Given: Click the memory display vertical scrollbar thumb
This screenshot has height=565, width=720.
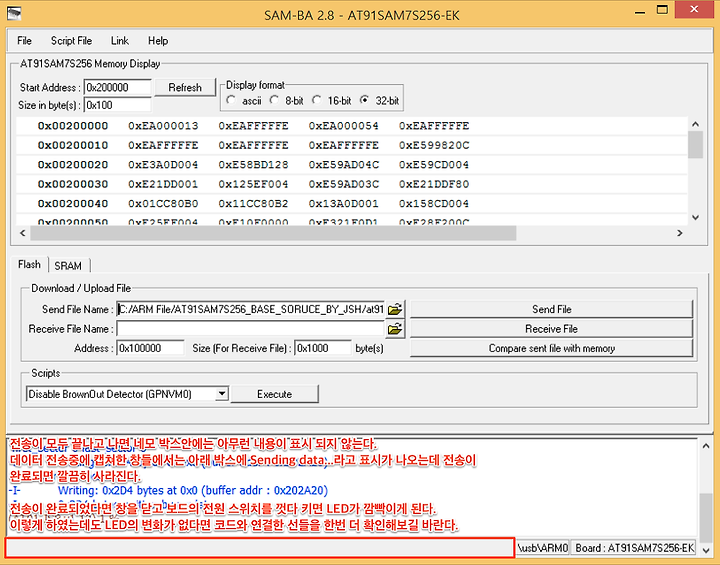Looking at the screenshot, I should click(696, 144).
